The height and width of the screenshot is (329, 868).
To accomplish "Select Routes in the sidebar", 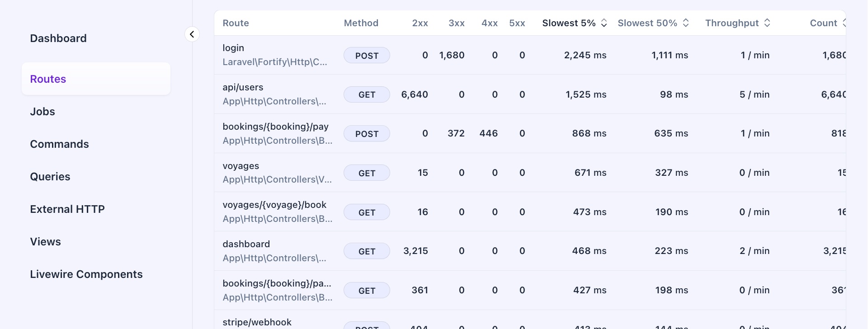I will click(48, 79).
